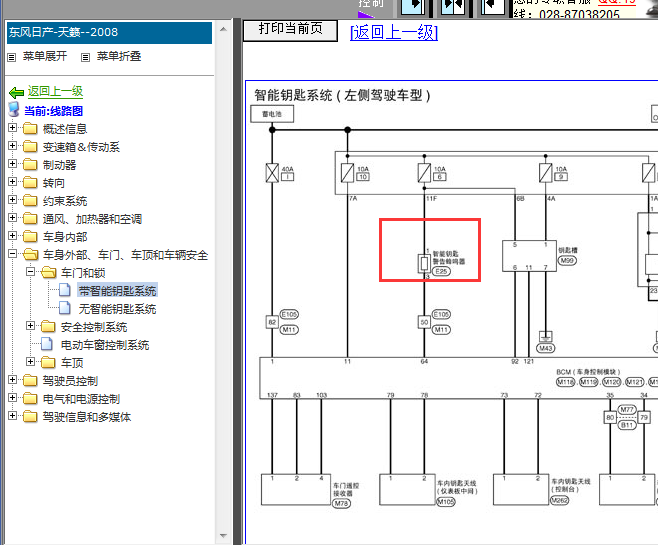Click the M43 ground label in diagram

[x=546, y=348]
